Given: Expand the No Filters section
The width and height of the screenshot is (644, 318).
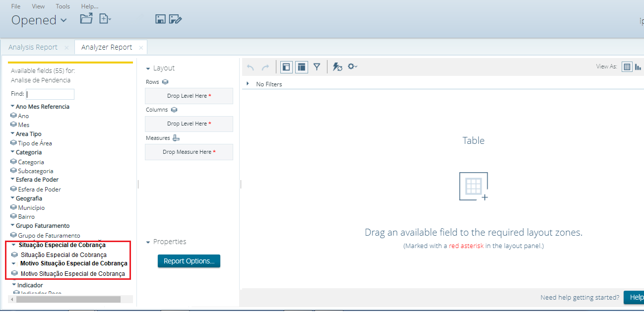Looking at the screenshot, I should click(248, 84).
